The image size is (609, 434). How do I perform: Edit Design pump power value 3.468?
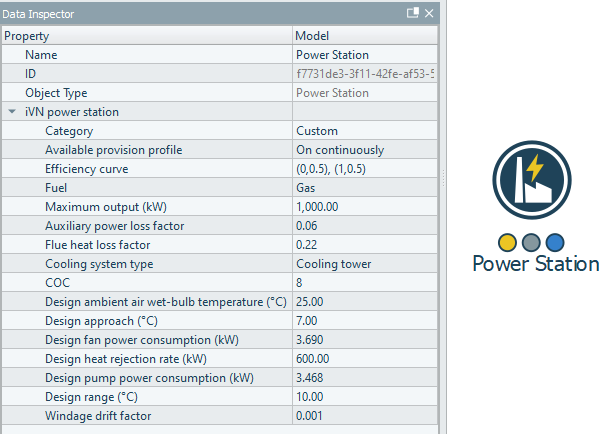click(x=365, y=378)
